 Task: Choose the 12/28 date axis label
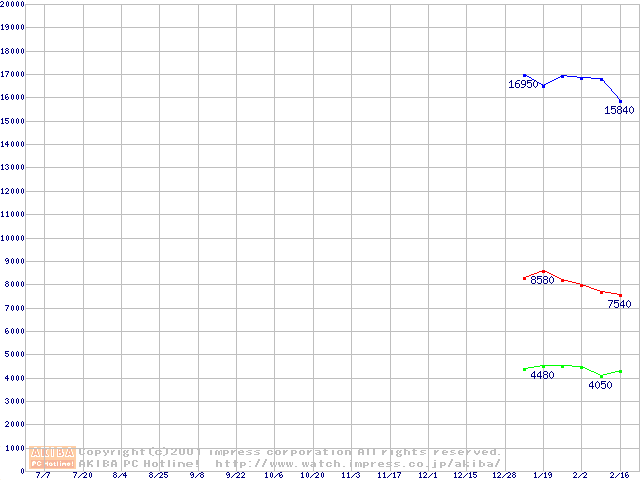pyautogui.click(x=504, y=476)
